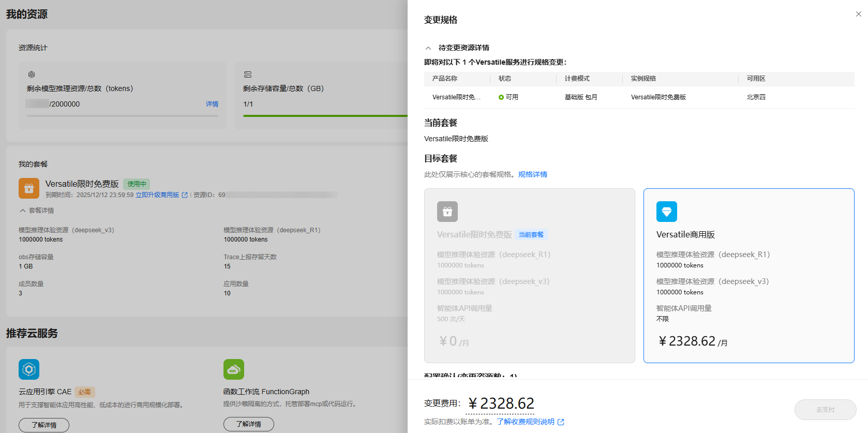Click the obs存储容量 label
Viewport: 868px width, 433px height.
pyautogui.click(x=36, y=257)
